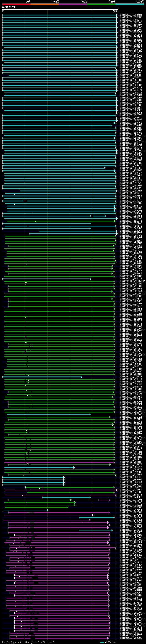146x644 pixels.
Task: Select the UniRef100_B2L042 label
Action: (131, 42)
